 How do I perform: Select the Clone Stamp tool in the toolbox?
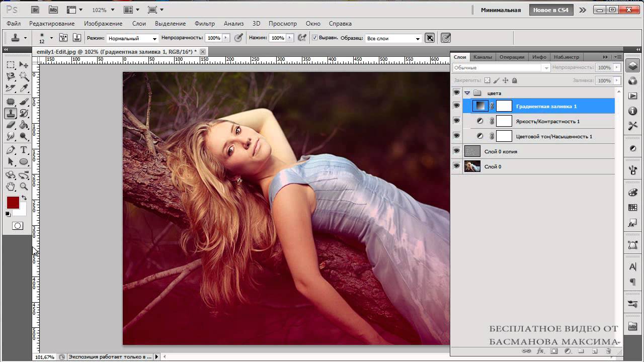pyautogui.click(x=11, y=113)
